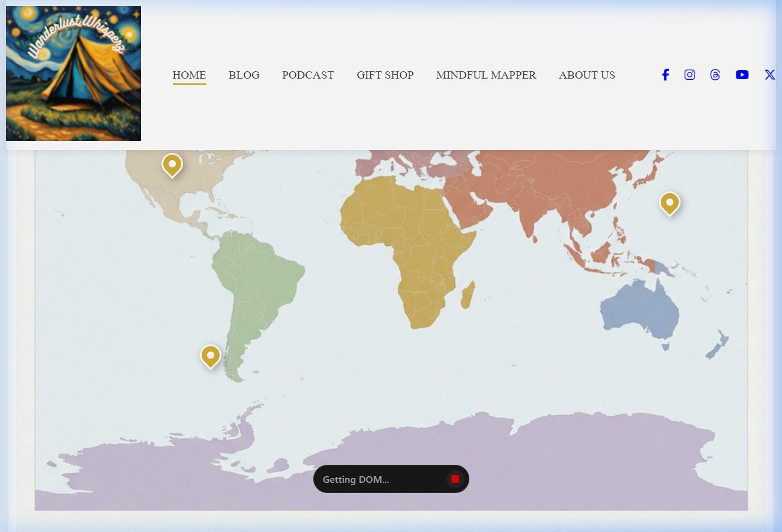
Task: Open the BLOG page
Action: coord(244,75)
